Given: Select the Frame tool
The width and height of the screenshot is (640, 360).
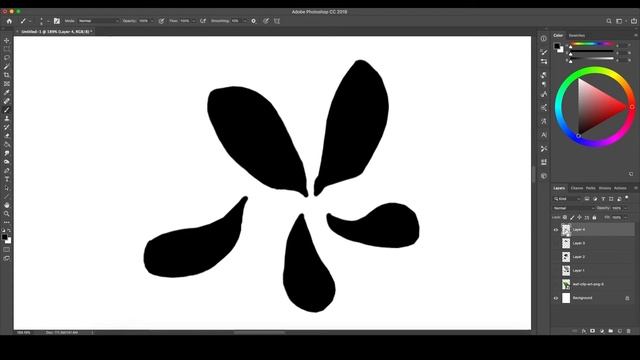Looking at the screenshot, I should pos(7,84).
